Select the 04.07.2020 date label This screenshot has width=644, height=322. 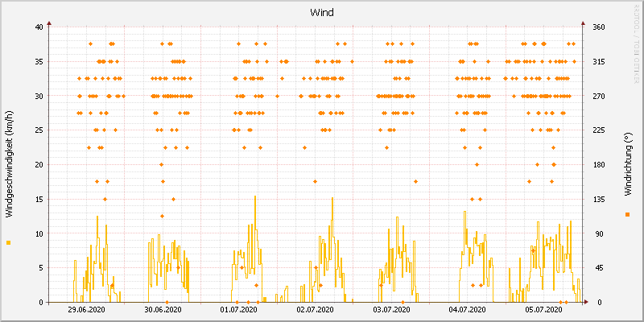(468, 309)
